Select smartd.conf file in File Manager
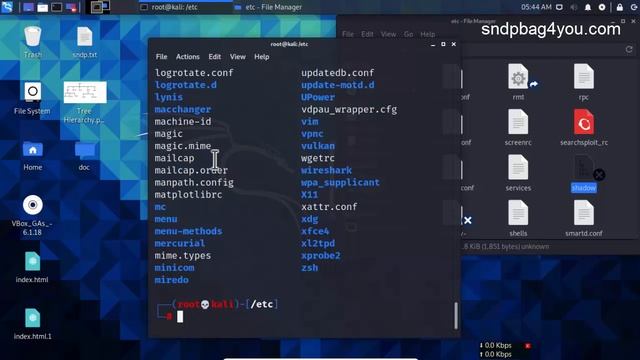This screenshot has height=360, width=640. coord(584,218)
